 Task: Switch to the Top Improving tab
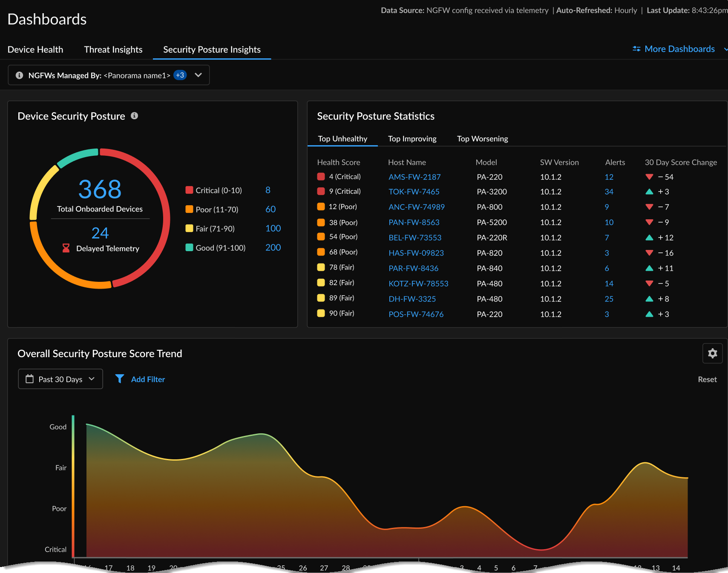click(x=412, y=138)
